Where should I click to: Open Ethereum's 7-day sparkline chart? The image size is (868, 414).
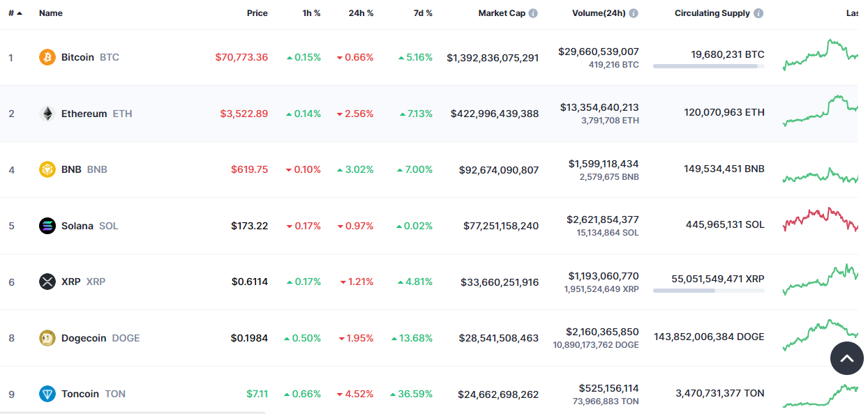[821, 111]
